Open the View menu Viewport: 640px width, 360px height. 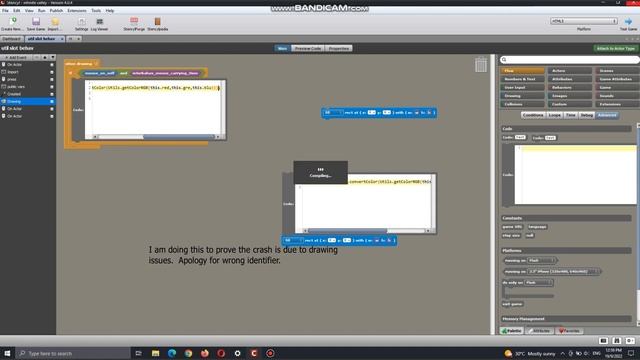click(29, 11)
